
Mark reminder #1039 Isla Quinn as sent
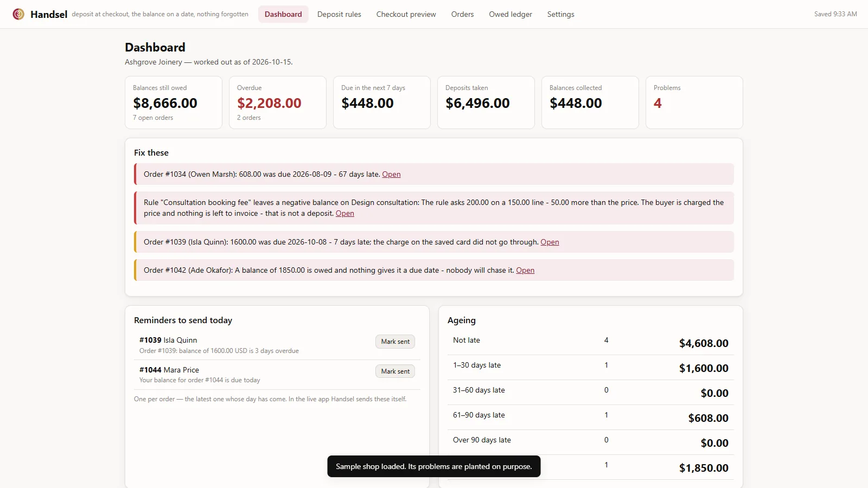pyautogui.click(x=395, y=342)
